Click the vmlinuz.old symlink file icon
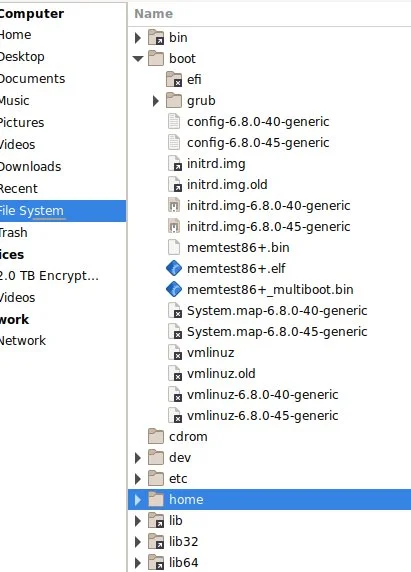 pos(175,374)
